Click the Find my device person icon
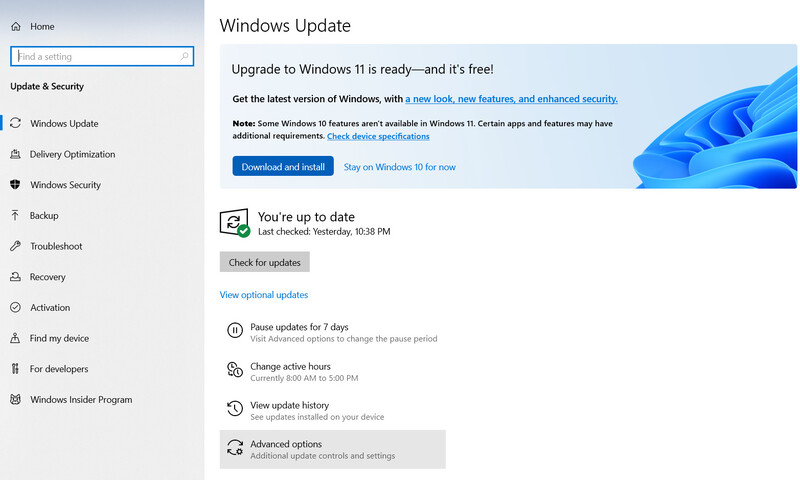Screen dimensions: 800x480 coord(15,338)
